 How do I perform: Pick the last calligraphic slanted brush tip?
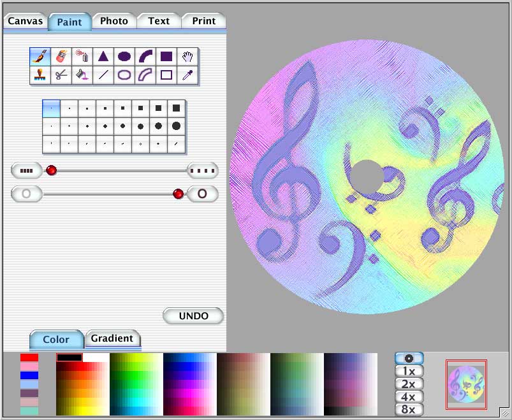177,143
